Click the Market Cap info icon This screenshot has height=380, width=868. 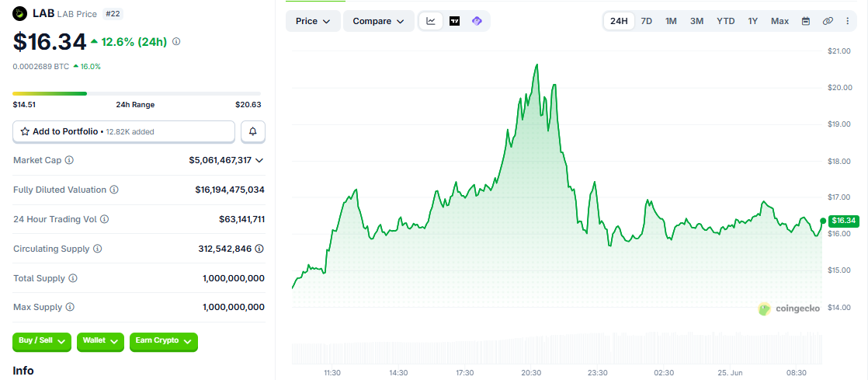69,160
